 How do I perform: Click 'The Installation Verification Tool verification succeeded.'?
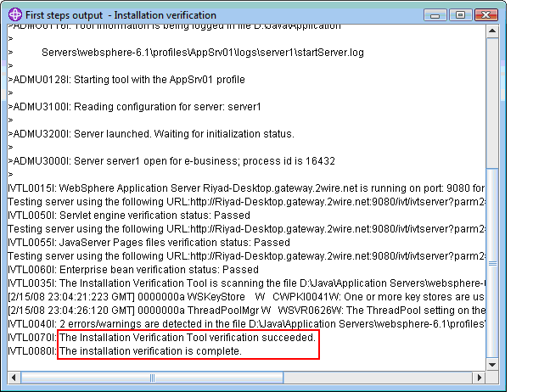coord(188,338)
